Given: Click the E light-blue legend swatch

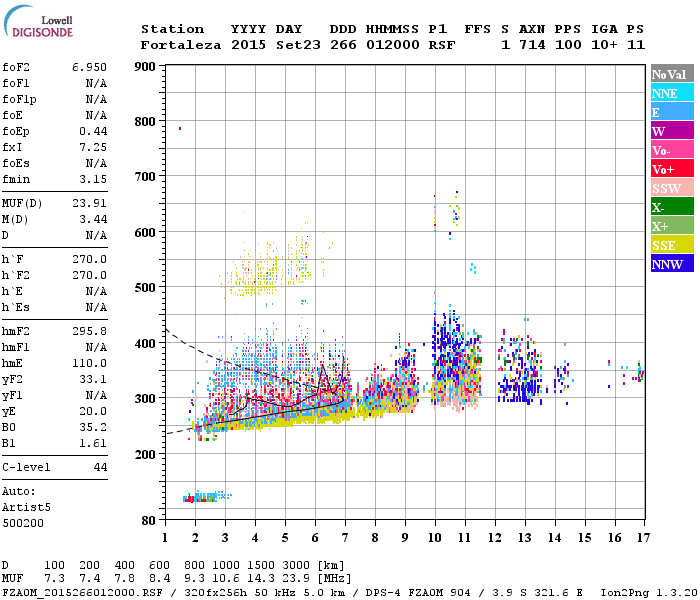Looking at the screenshot, I should [x=672, y=112].
